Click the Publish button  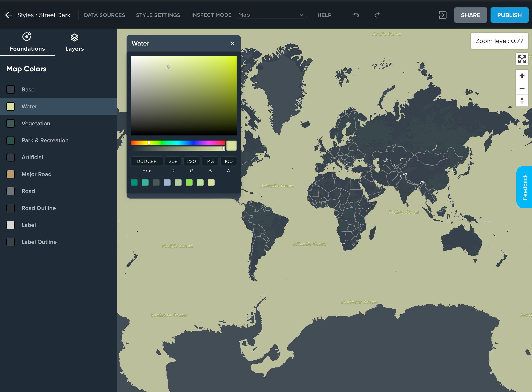click(x=509, y=15)
